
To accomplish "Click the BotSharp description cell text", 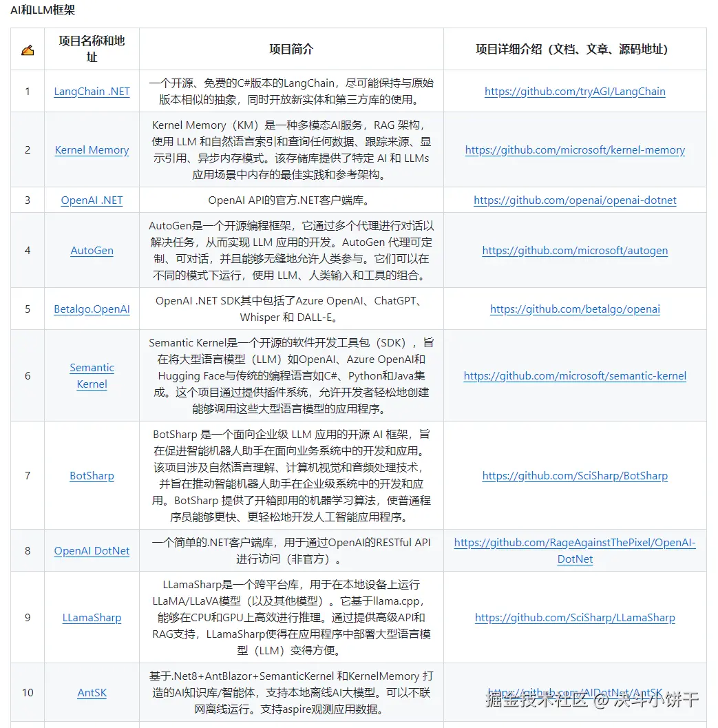I will (291, 475).
